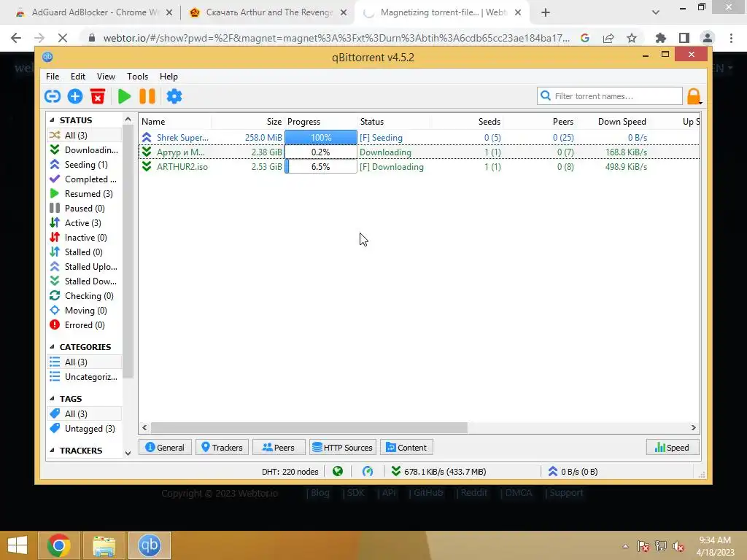This screenshot has height=560, width=747.
Task: Switch to the Content tab
Action: pos(406,448)
